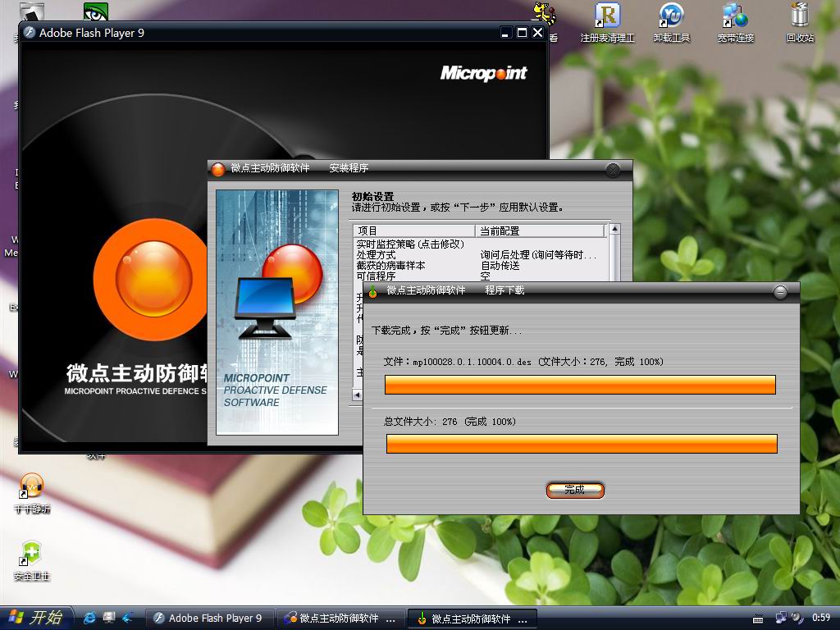Switch to Adobe Flash Player 9 taskbar button
The image size is (840, 630).
(210, 619)
